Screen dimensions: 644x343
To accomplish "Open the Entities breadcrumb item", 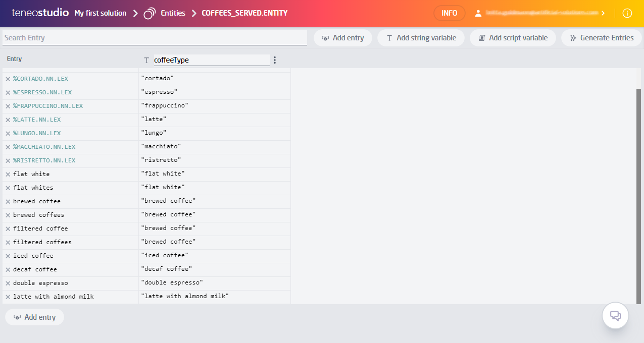I will point(172,13).
